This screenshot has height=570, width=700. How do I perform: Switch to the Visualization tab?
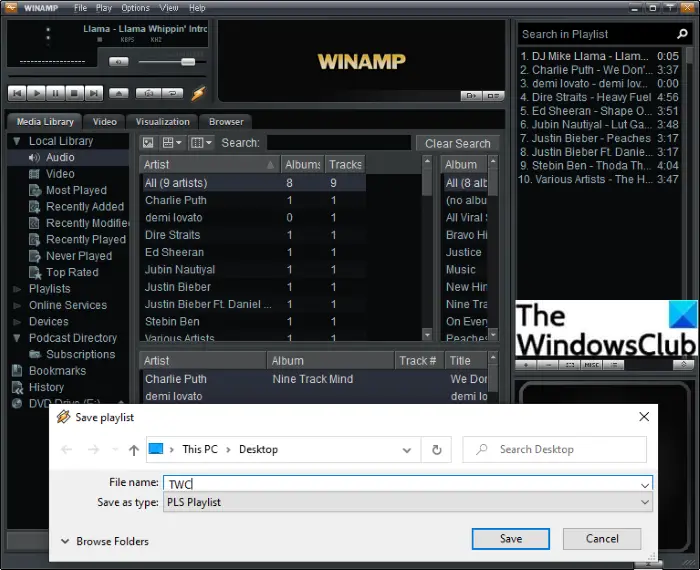coord(162,121)
